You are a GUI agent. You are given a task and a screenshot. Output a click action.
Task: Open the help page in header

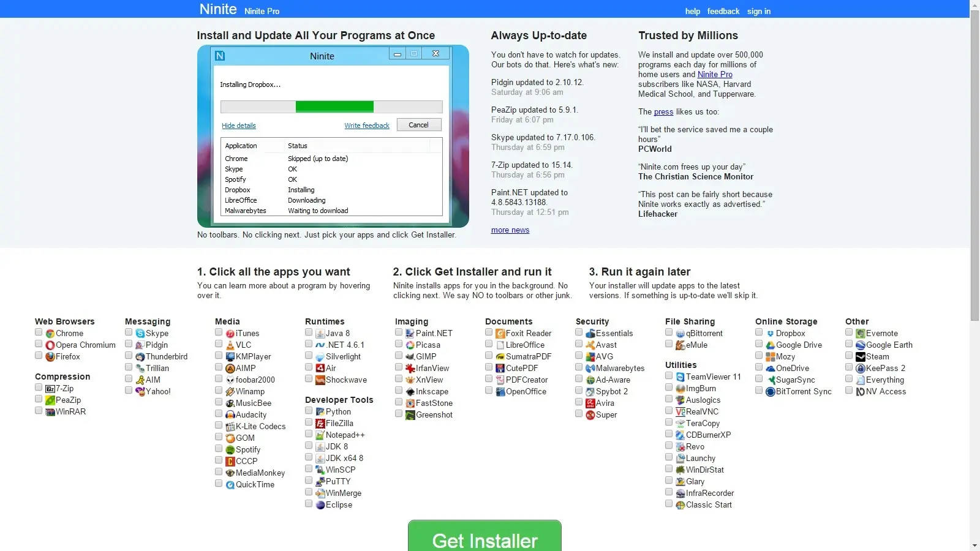tap(693, 11)
